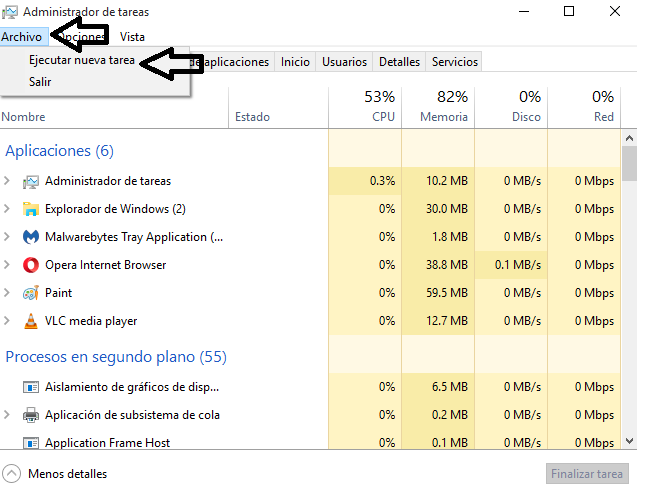Sort by the Estado column header
This screenshot has width=645, height=499.
(252, 117)
